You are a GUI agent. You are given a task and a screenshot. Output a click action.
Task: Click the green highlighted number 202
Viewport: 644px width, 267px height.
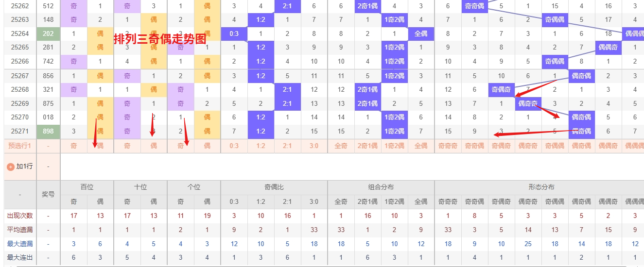48,34
